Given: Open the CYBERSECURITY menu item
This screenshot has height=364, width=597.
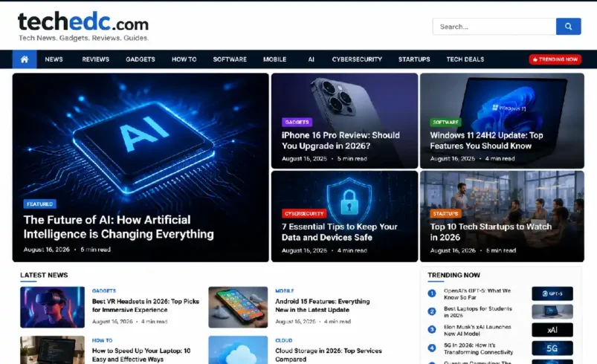Looking at the screenshot, I should click(357, 59).
